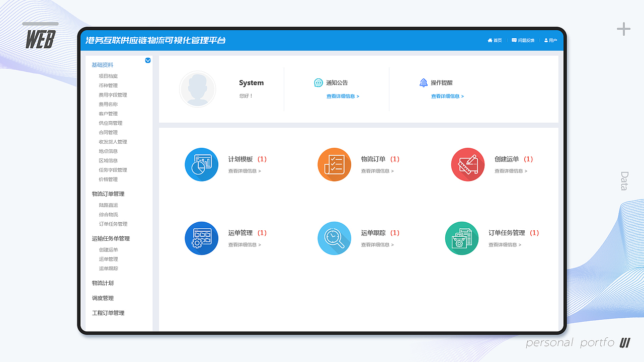Screen dimensions: 644x362
Task: Open 陆路直运 in sidebar
Action: [108, 205]
